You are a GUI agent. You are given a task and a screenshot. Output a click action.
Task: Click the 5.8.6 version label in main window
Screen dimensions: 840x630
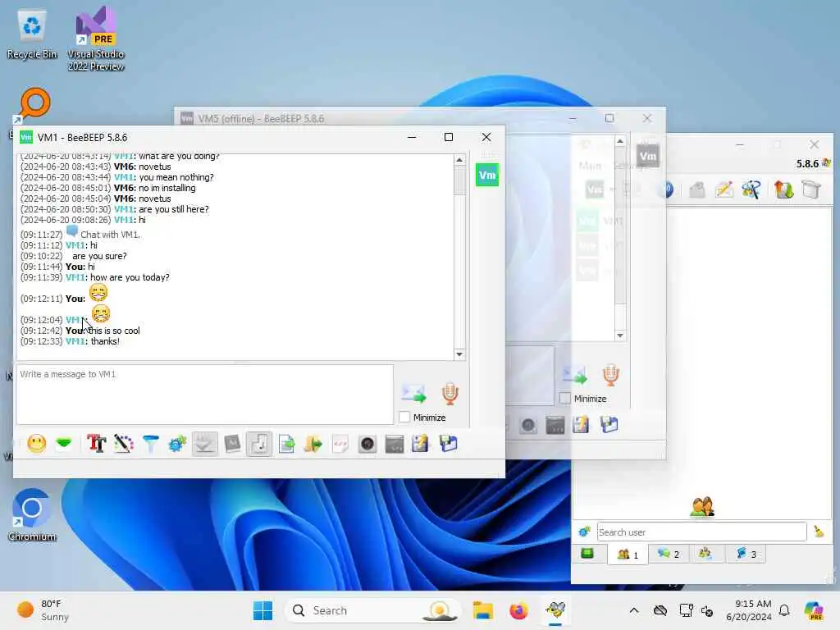pos(807,163)
